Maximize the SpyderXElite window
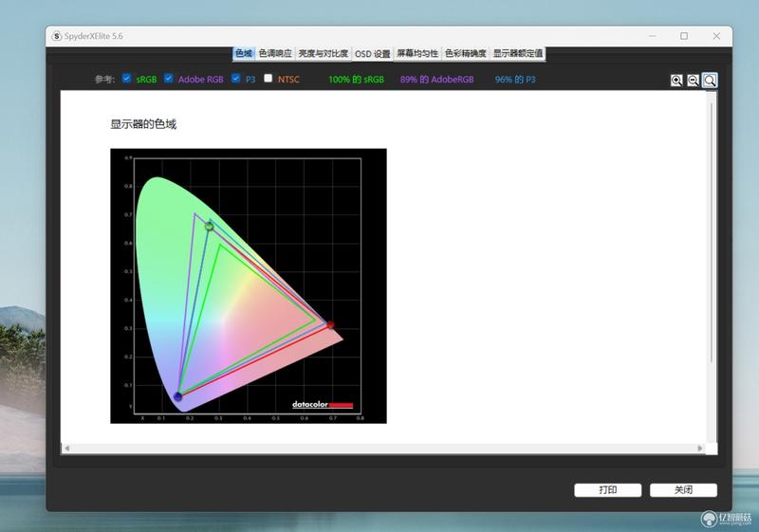The height and width of the screenshot is (532, 759). tap(684, 36)
